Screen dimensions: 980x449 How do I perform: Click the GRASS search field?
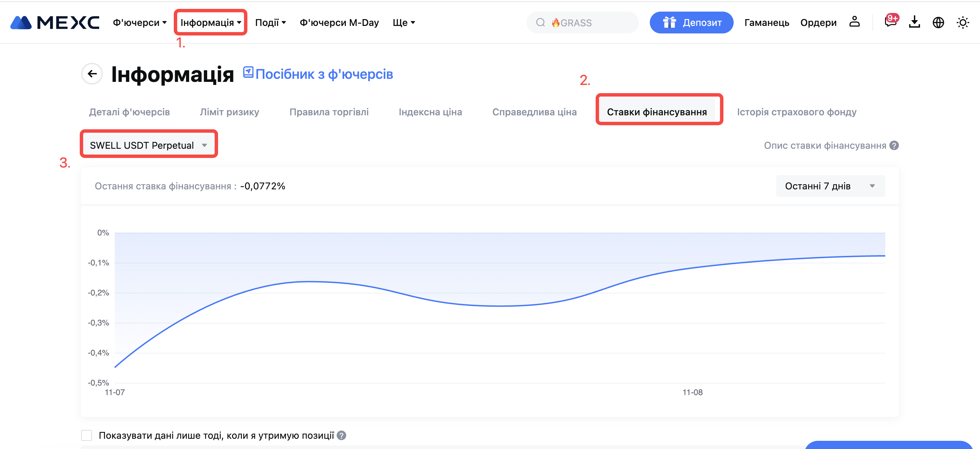[582, 23]
